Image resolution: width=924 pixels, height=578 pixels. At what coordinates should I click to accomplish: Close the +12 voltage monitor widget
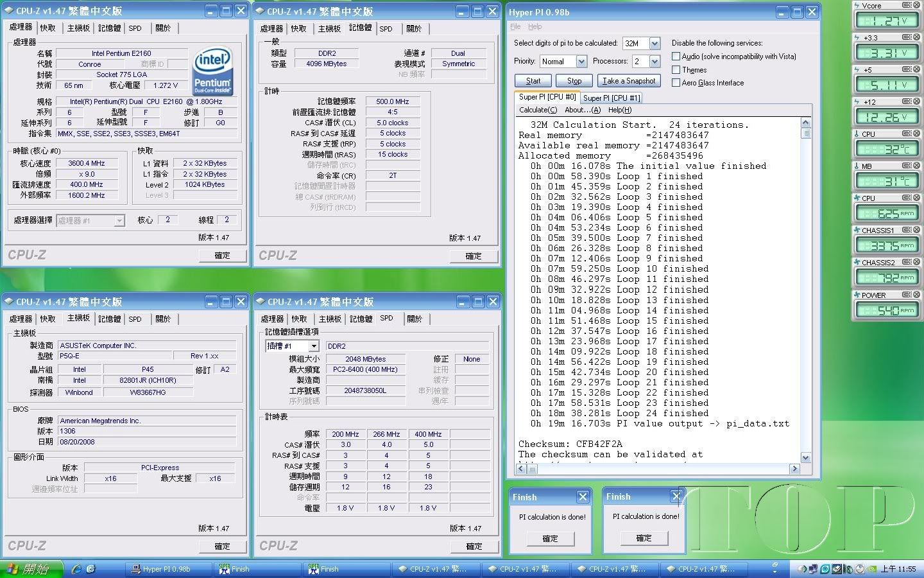click(x=916, y=101)
